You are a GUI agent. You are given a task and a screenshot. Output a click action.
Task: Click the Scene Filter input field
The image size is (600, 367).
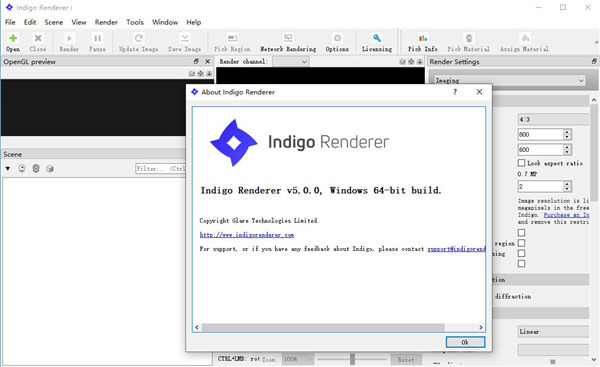pos(161,168)
